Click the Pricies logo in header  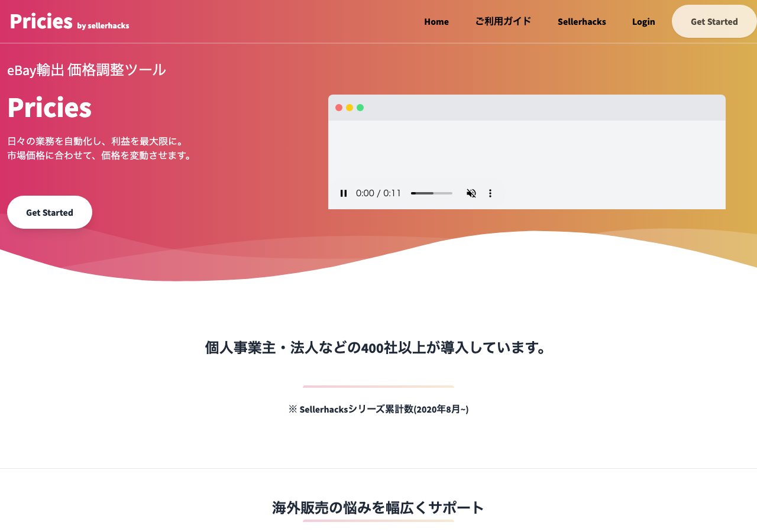coord(41,21)
